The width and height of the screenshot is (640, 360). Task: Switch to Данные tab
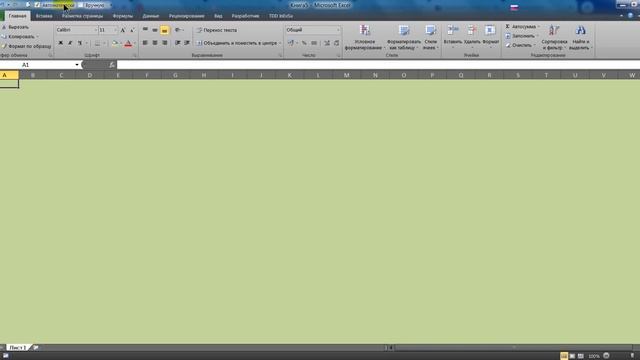[150, 16]
